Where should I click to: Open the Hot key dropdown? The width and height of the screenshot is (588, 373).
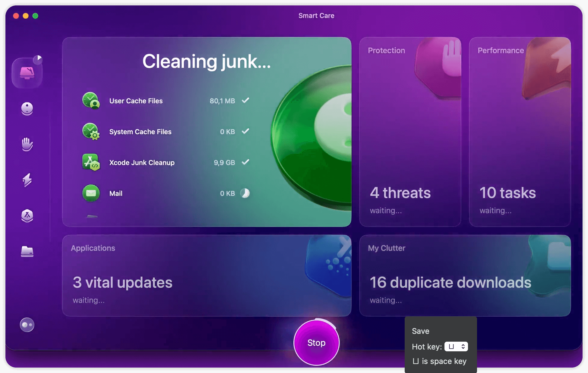click(x=456, y=346)
